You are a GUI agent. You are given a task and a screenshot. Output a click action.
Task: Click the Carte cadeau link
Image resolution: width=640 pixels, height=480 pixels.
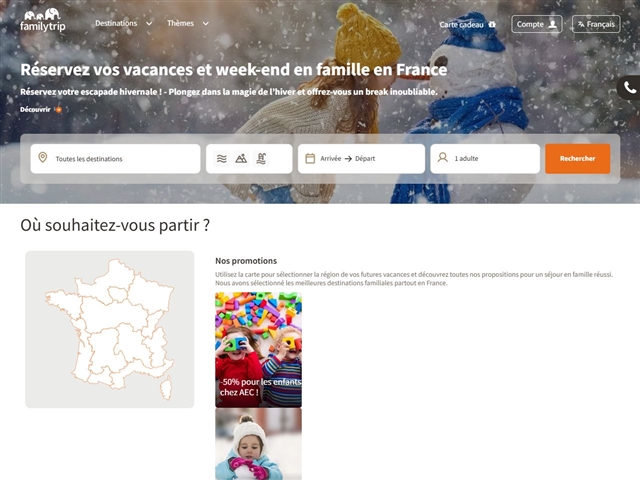coord(461,24)
